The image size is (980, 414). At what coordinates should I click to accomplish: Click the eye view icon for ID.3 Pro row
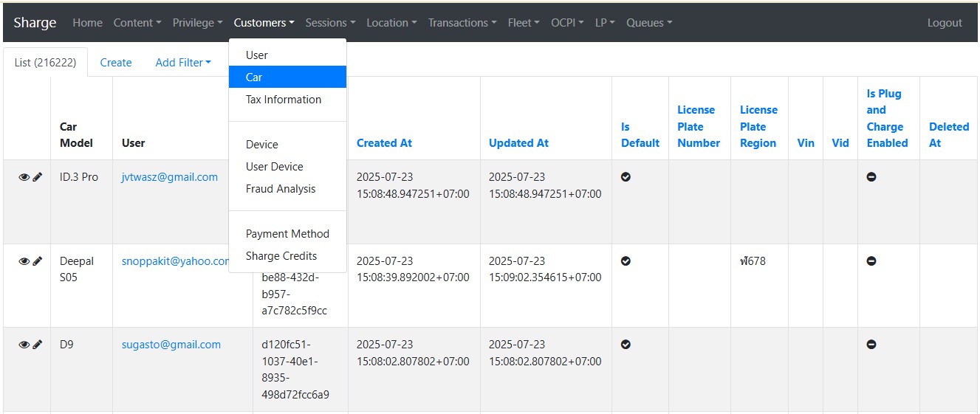[24, 177]
